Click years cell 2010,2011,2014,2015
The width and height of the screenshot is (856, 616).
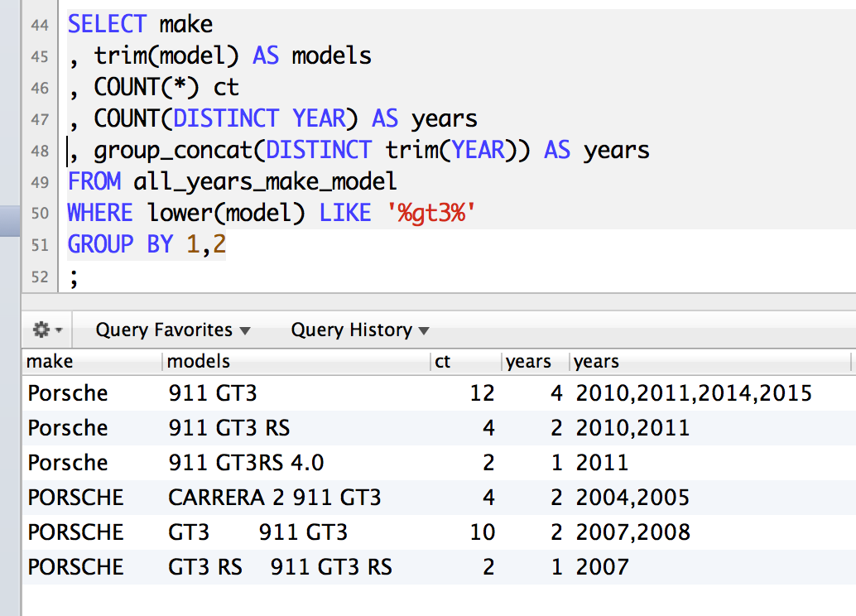(694, 393)
